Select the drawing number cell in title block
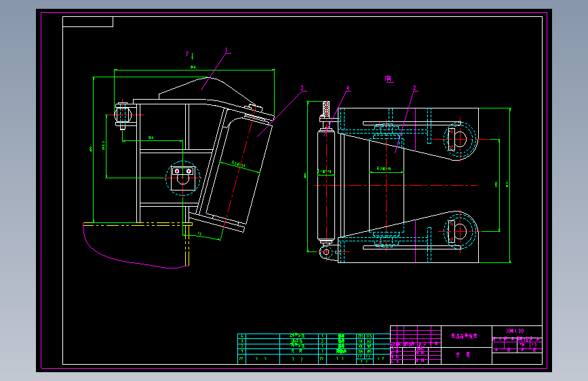The height and width of the screenshot is (381, 588). click(517, 331)
